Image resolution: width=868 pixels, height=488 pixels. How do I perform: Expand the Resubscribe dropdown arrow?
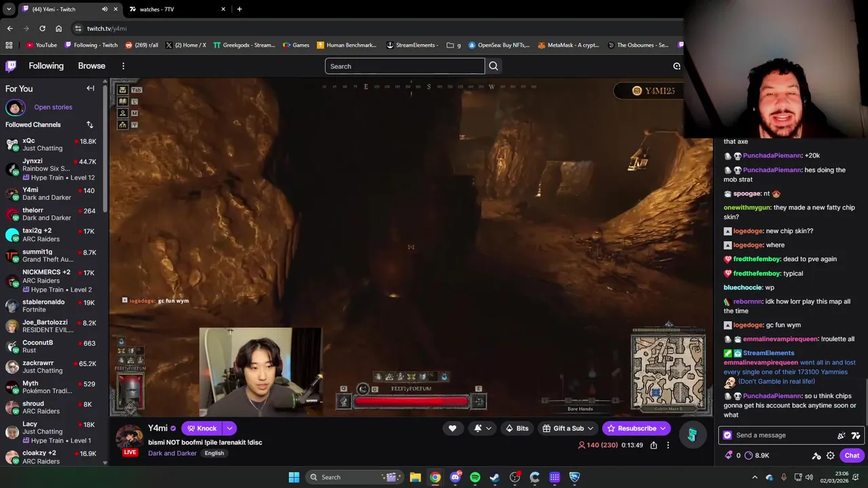click(x=663, y=428)
